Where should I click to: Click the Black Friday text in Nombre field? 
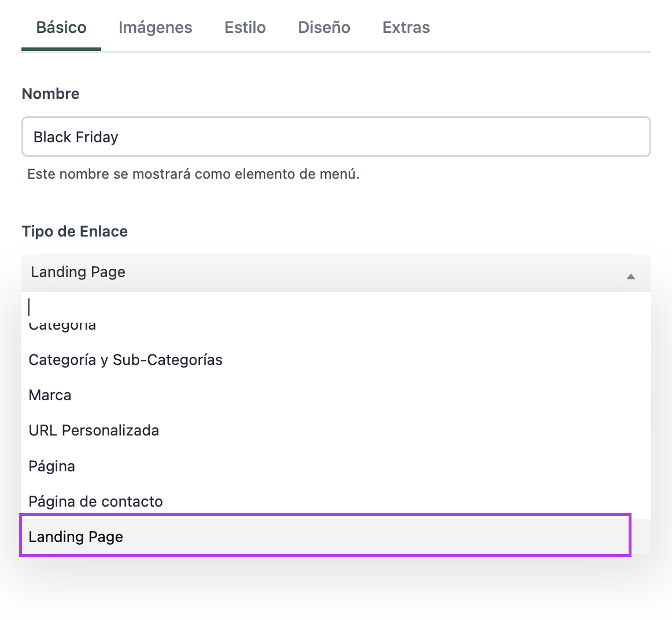point(76,137)
